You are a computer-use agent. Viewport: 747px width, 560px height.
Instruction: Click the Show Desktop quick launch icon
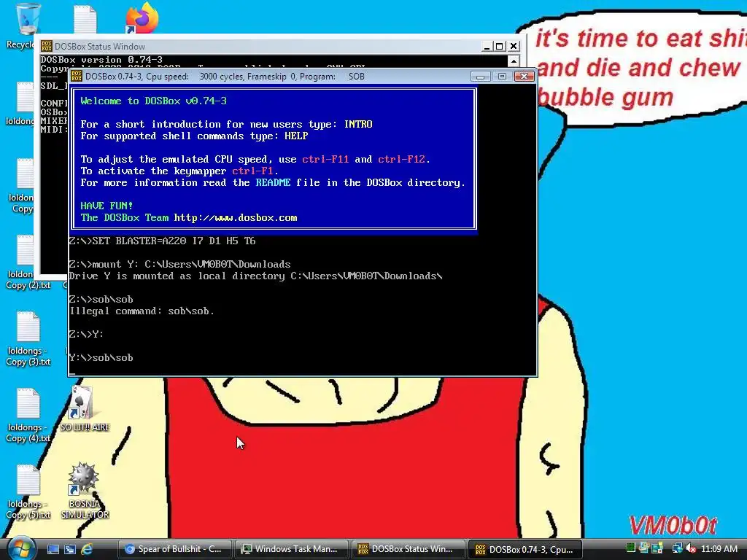point(53,549)
